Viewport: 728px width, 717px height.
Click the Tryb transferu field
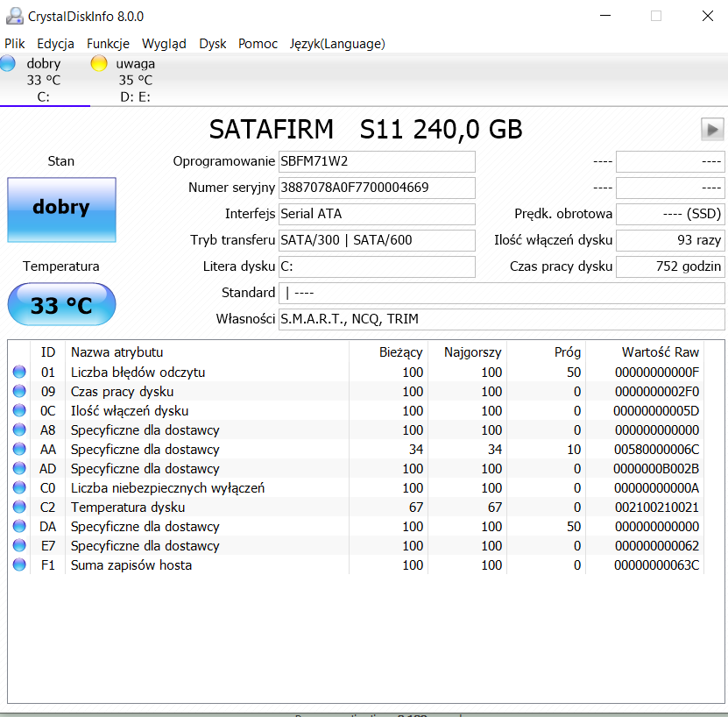tap(377, 240)
